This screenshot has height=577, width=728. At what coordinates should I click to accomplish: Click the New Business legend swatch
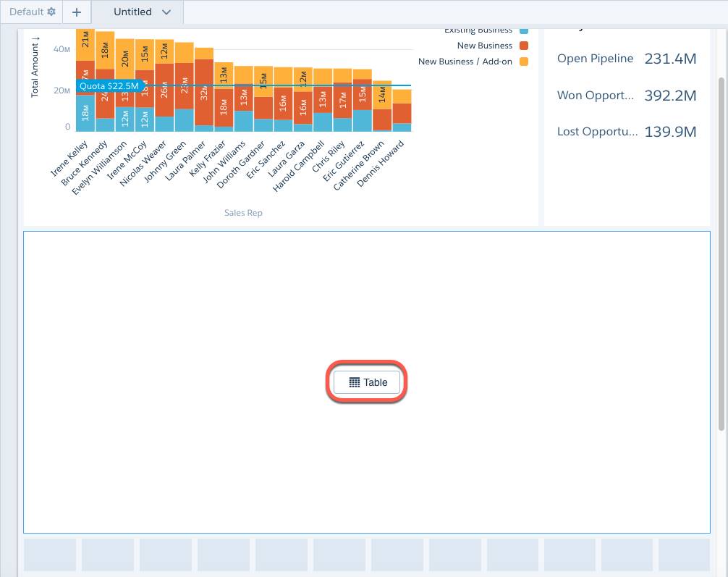coord(524,46)
